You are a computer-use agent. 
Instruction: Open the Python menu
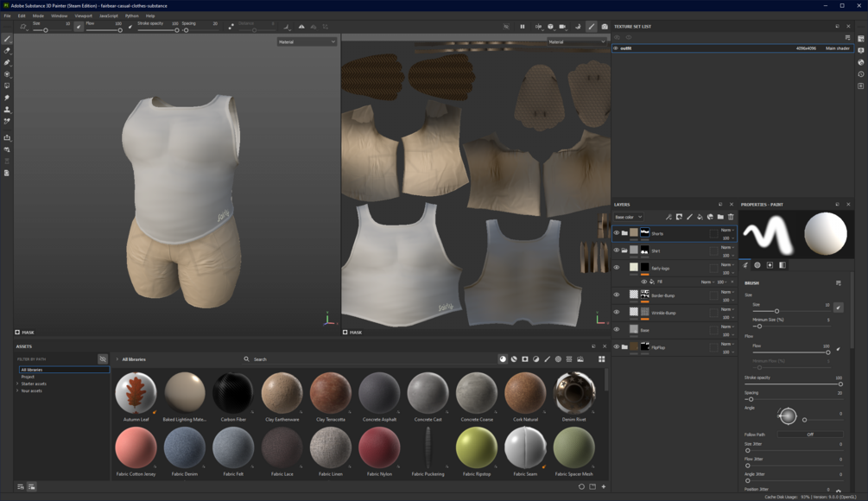pyautogui.click(x=132, y=16)
